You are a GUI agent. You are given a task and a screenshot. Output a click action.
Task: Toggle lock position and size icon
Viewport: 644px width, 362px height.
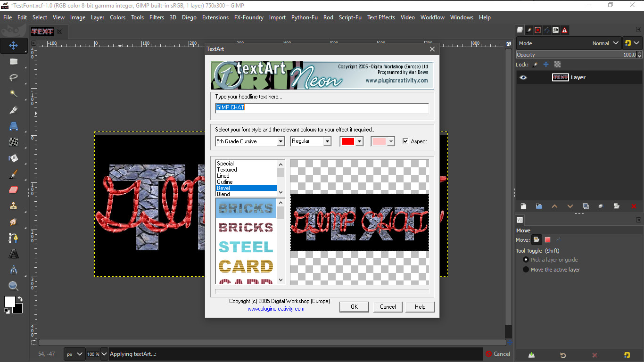[546, 65]
